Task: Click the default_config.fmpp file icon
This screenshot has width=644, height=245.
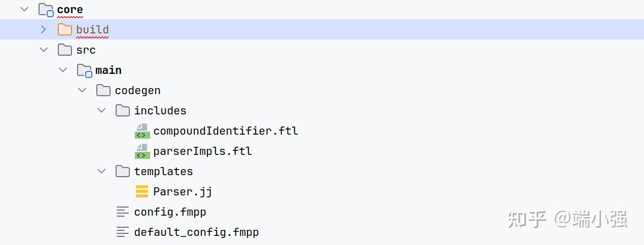Action: [x=123, y=232]
